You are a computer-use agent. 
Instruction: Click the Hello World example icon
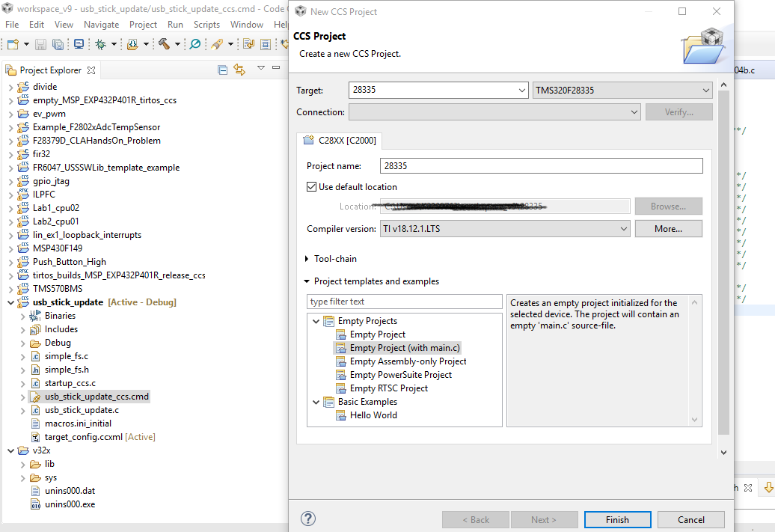[x=341, y=415]
